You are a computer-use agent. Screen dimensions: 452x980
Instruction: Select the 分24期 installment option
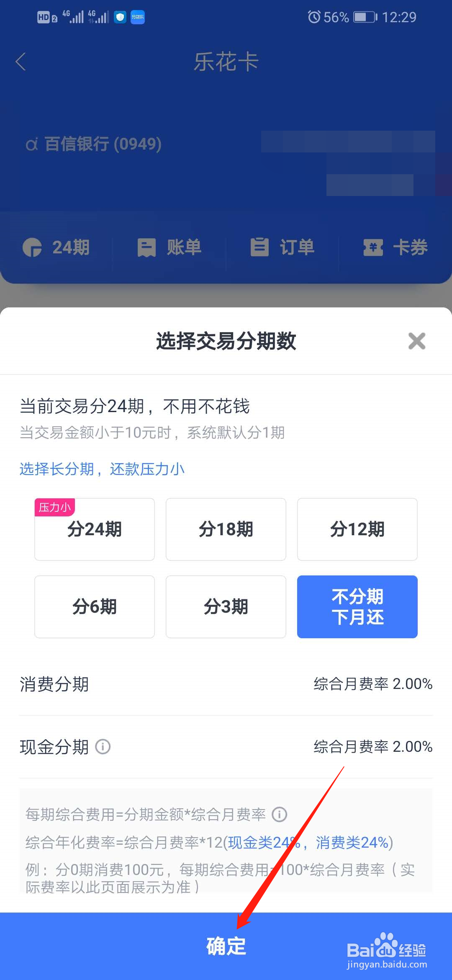[95, 529]
